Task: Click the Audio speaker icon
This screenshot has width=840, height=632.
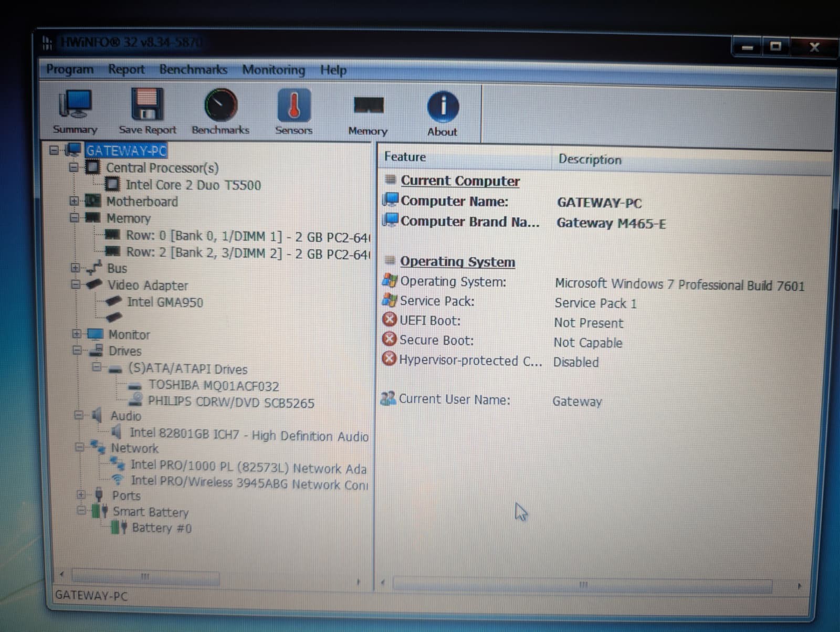Action: coord(97,415)
